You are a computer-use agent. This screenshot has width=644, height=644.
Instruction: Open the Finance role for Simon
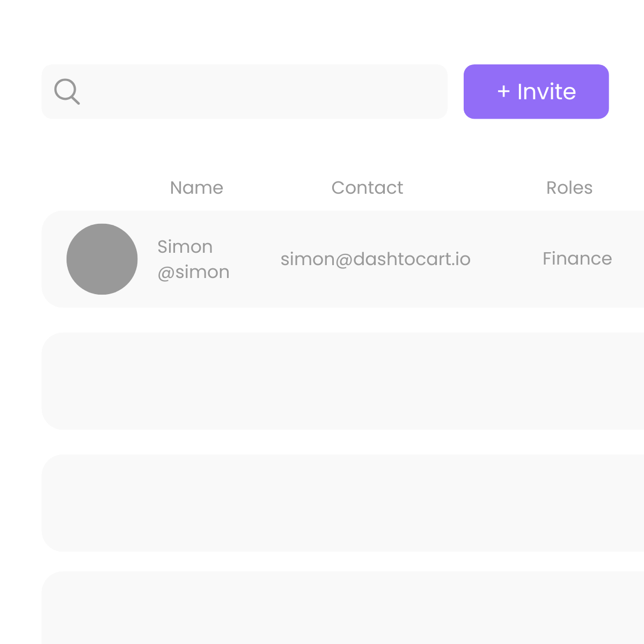point(577,259)
